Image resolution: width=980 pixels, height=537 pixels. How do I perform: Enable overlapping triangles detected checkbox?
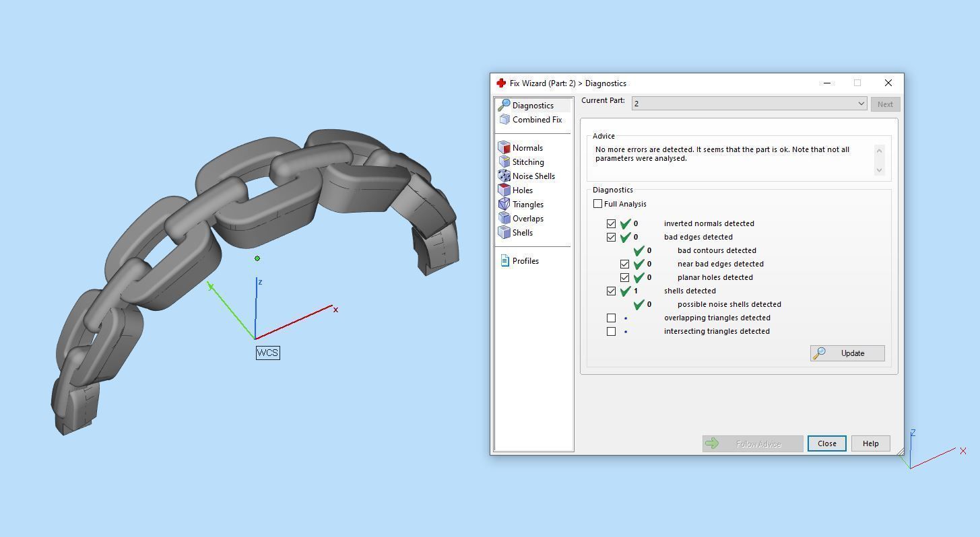tap(611, 318)
